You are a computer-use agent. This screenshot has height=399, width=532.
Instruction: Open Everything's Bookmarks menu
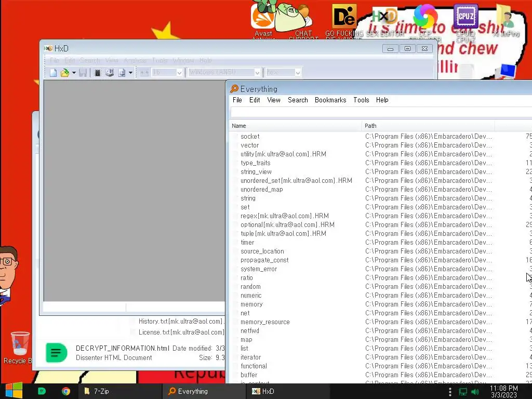click(x=330, y=100)
